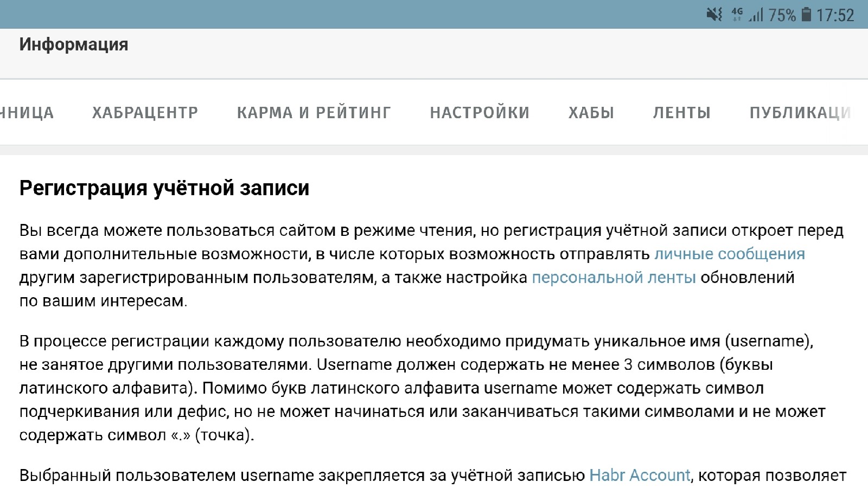Select the Хабы tab
868x488 pixels.
point(591,112)
